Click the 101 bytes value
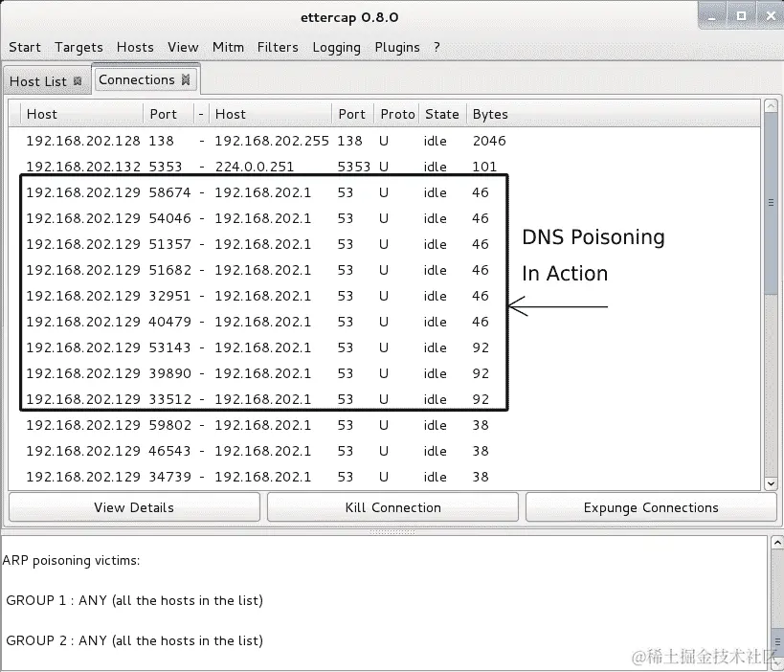The height and width of the screenshot is (672, 784). tap(484, 167)
